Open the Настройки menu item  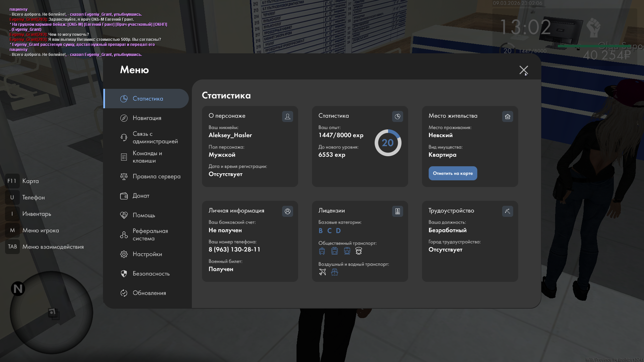[x=147, y=254]
